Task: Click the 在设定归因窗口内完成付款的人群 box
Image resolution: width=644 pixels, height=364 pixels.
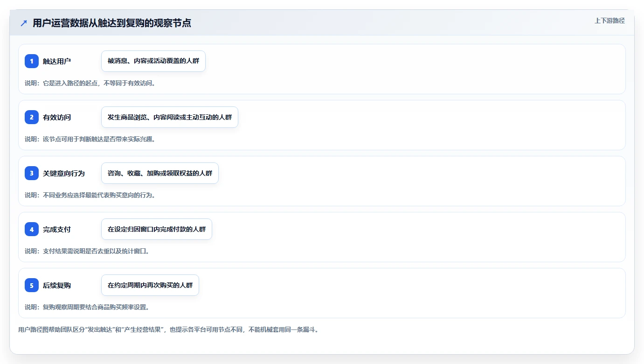Action: coord(157,229)
